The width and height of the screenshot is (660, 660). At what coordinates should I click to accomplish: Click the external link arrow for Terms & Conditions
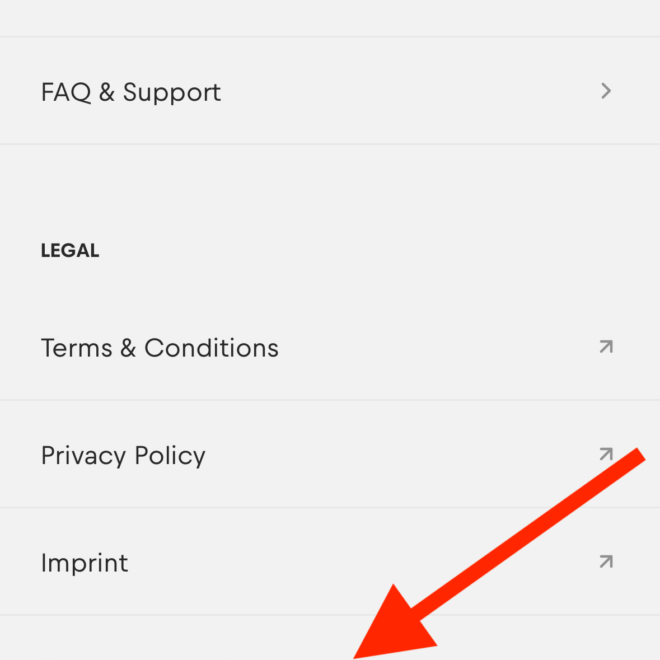(605, 347)
